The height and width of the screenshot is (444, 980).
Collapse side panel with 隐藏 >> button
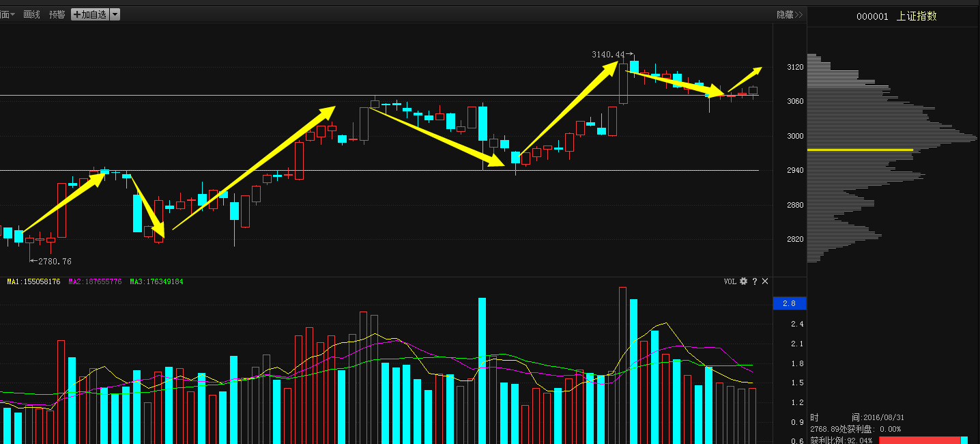(789, 14)
